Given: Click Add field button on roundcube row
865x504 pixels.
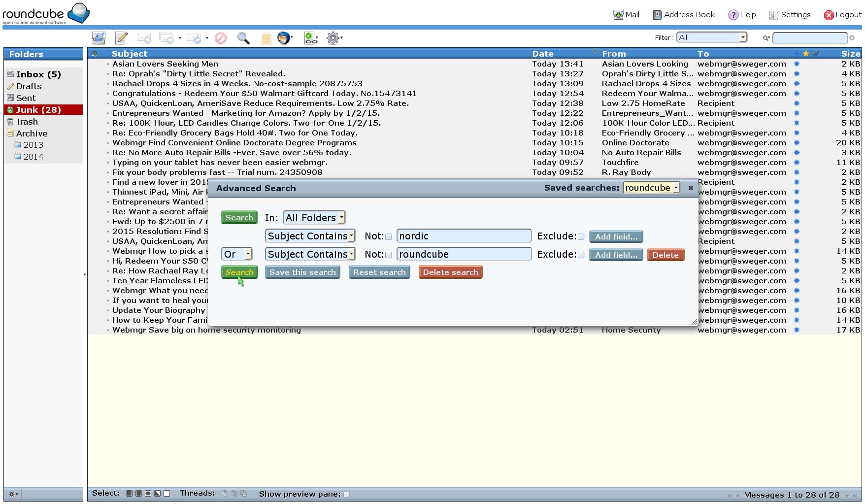Looking at the screenshot, I should pyautogui.click(x=616, y=255).
